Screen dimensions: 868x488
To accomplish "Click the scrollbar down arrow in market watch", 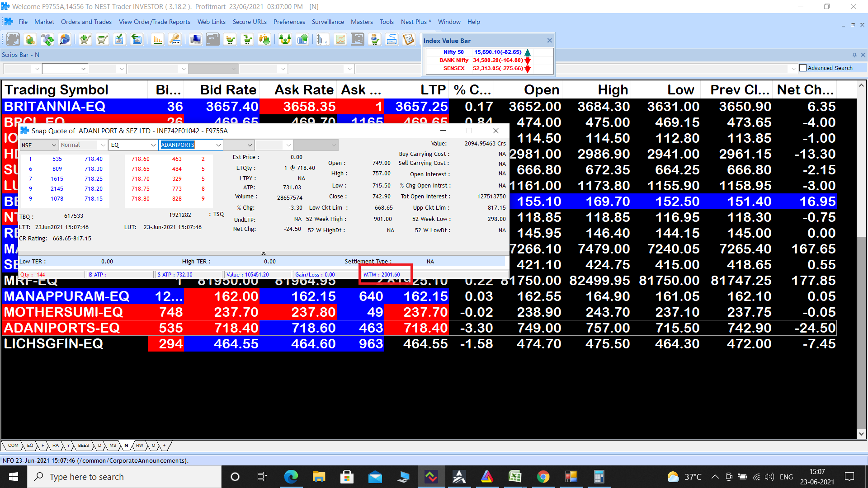I will click(x=861, y=434).
